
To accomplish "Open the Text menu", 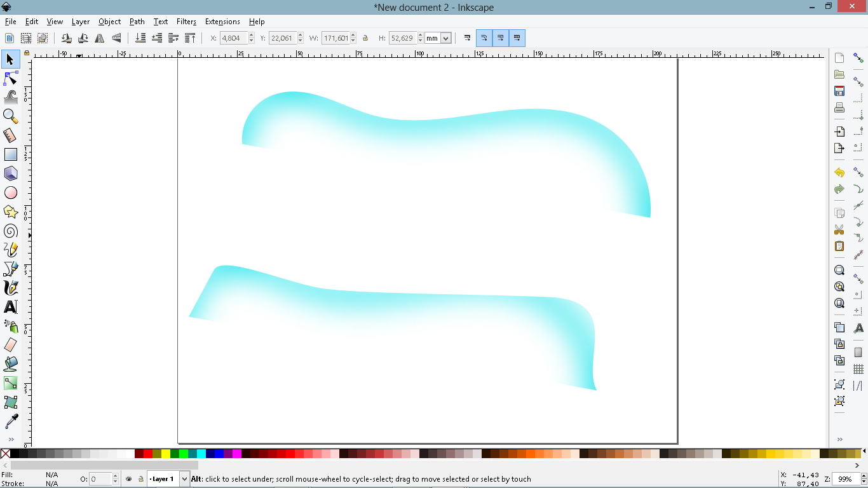I will click(161, 22).
